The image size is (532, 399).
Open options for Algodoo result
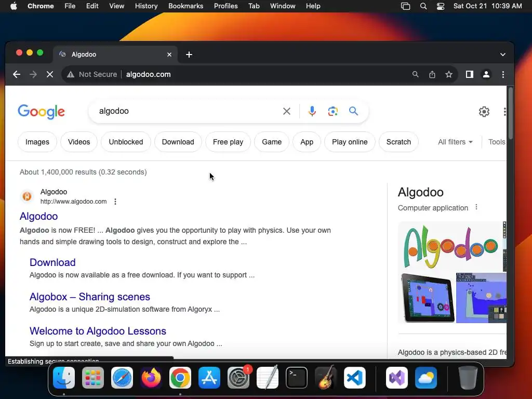(x=115, y=202)
